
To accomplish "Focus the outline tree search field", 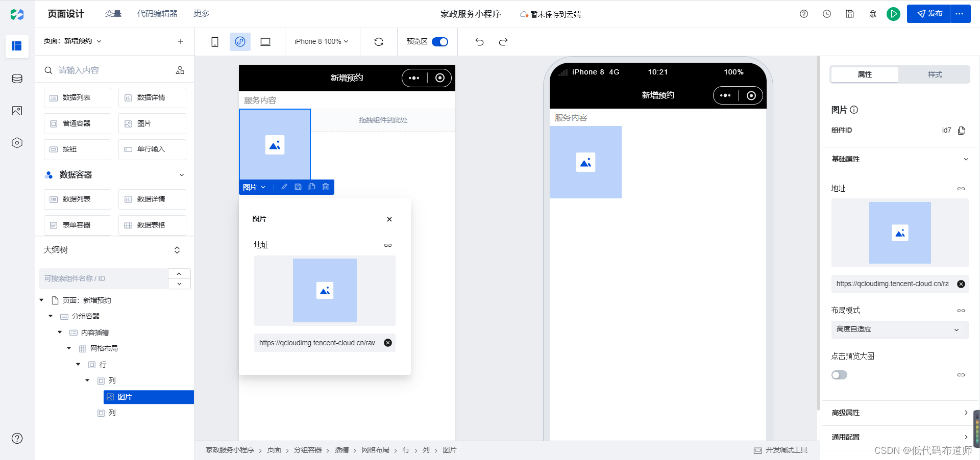I will point(104,278).
